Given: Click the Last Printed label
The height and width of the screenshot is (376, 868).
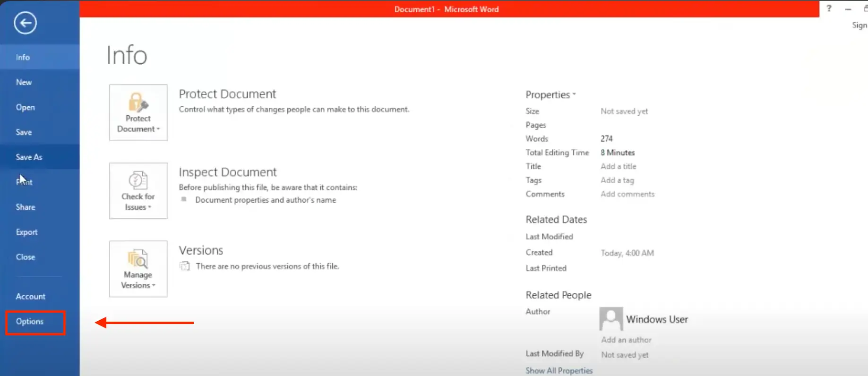Looking at the screenshot, I should click(x=546, y=268).
